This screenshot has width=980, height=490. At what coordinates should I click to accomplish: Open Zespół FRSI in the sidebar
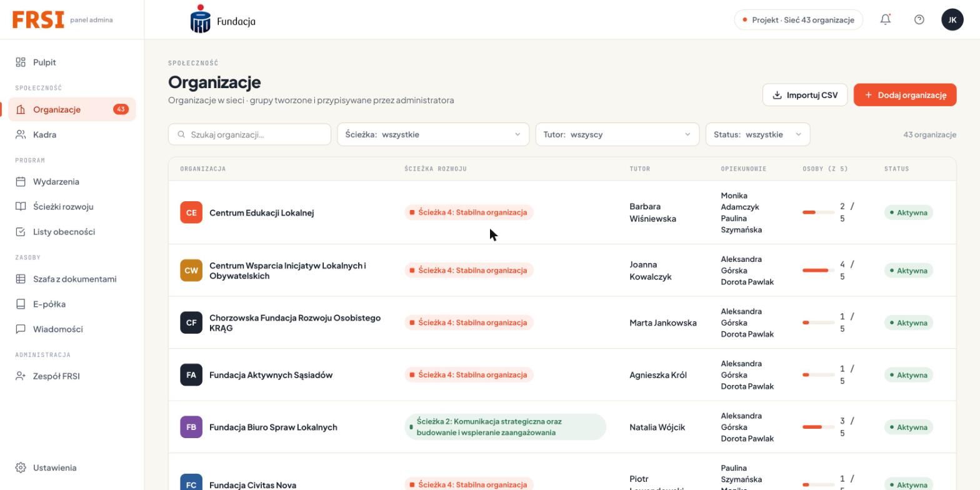(x=72, y=376)
